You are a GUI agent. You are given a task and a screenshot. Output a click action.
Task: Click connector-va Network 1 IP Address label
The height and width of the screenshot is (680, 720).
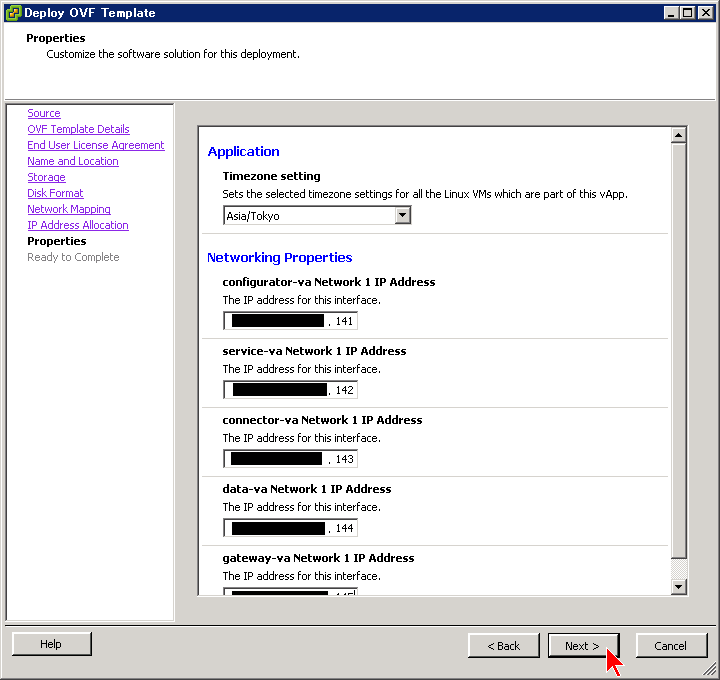click(322, 420)
